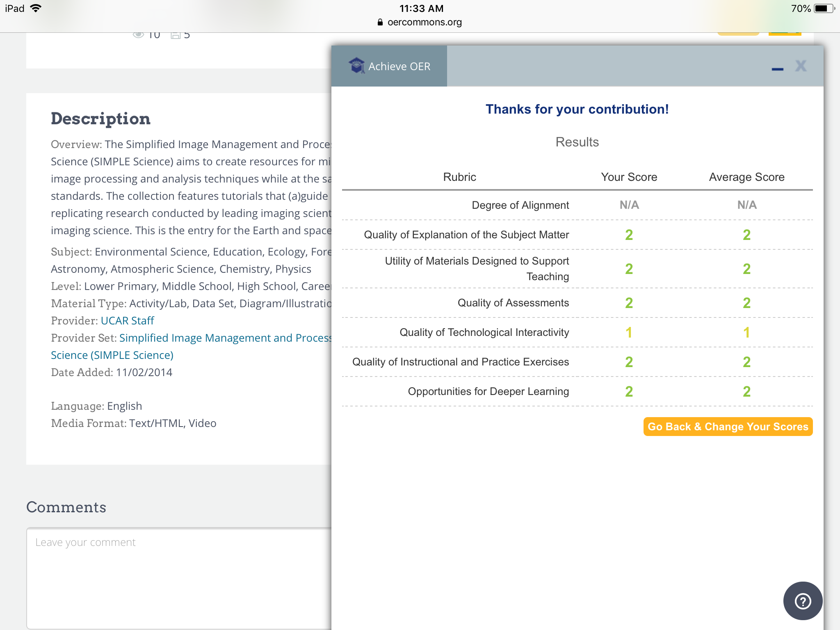Open the UCAR Staff provider link

(x=127, y=321)
